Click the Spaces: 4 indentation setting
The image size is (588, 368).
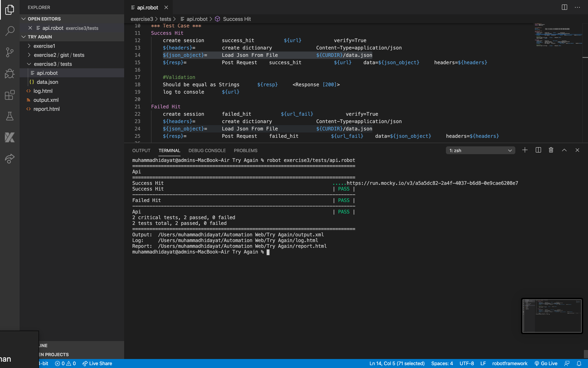point(442,363)
